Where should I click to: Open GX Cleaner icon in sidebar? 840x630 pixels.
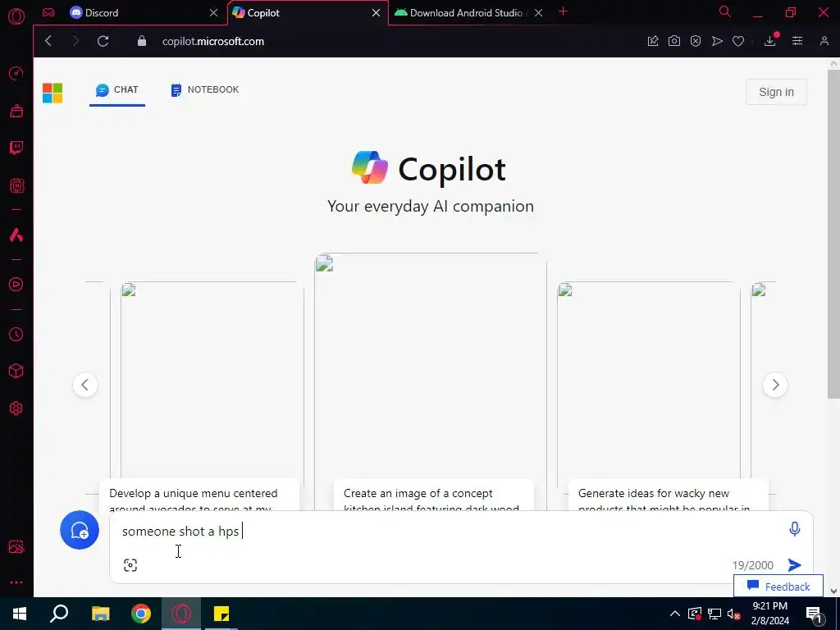(16, 111)
